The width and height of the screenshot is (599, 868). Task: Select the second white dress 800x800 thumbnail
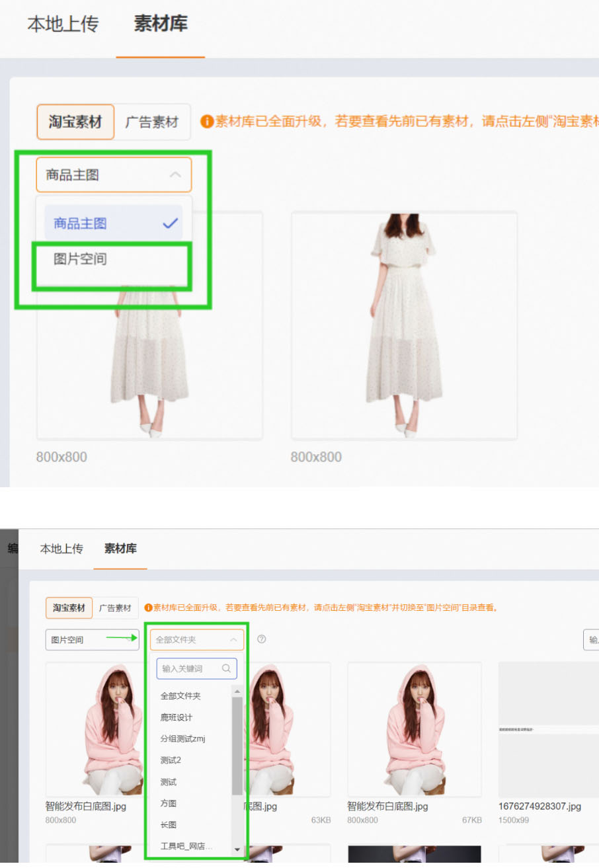(404, 326)
